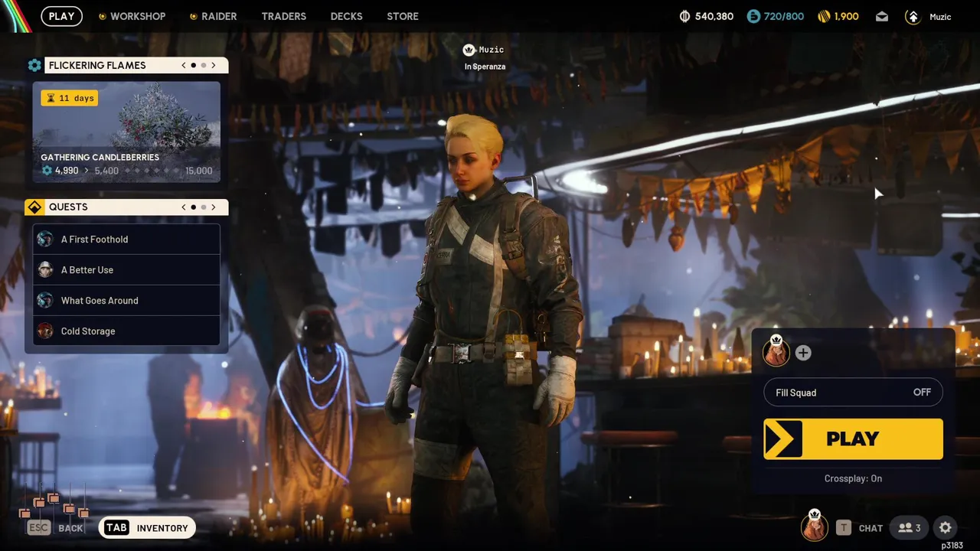Toggle Crossplay: On setting
980x551 pixels.
853,478
